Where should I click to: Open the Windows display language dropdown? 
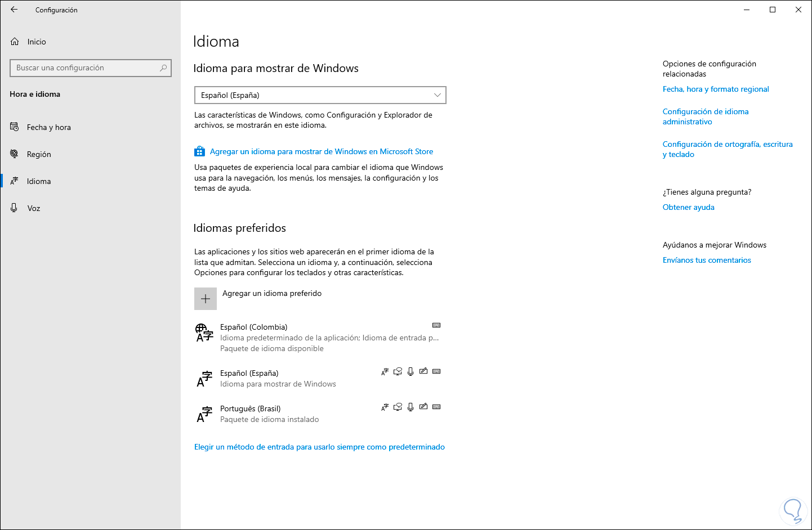tap(319, 95)
